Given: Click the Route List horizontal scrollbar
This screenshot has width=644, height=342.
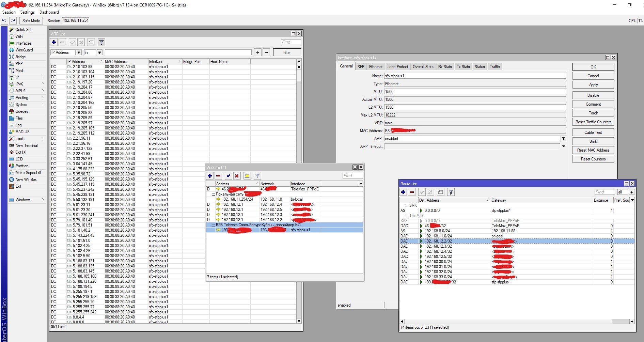Looking at the screenshot, I should (511, 322).
